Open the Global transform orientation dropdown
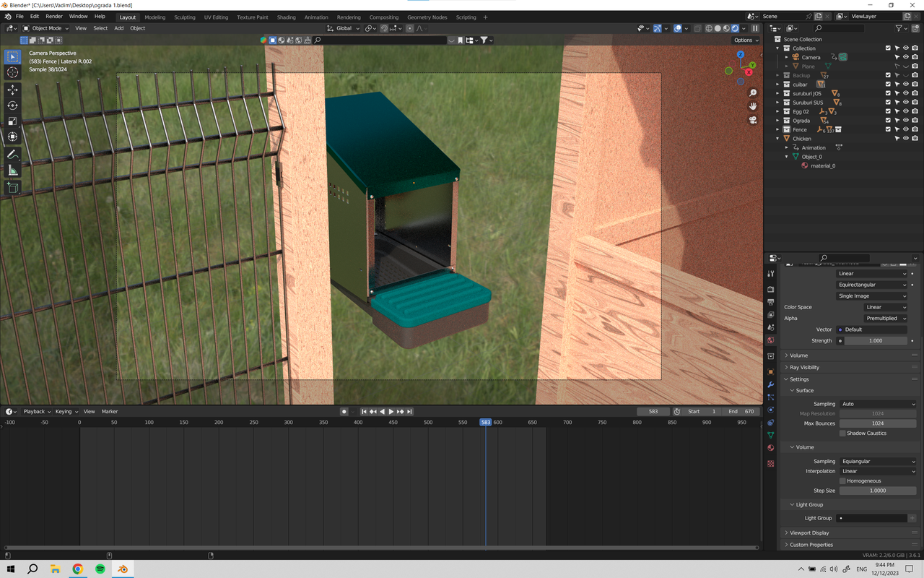Image resolution: width=924 pixels, height=578 pixels. (344, 29)
